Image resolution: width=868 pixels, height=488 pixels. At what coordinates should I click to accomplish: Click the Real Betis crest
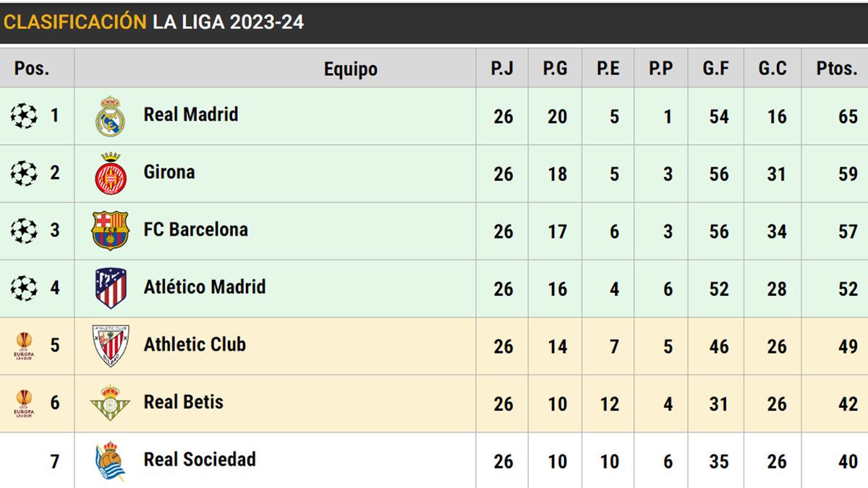tap(111, 403)
